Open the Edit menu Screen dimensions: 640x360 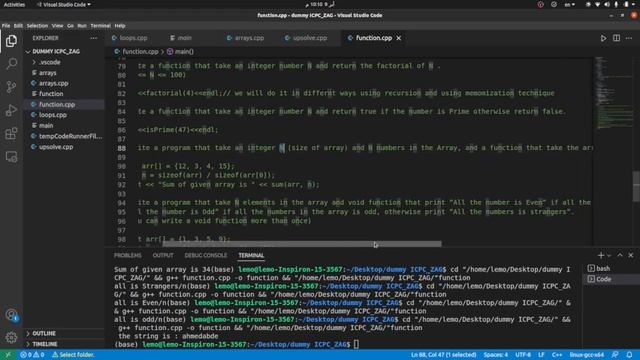pos(18,25)
